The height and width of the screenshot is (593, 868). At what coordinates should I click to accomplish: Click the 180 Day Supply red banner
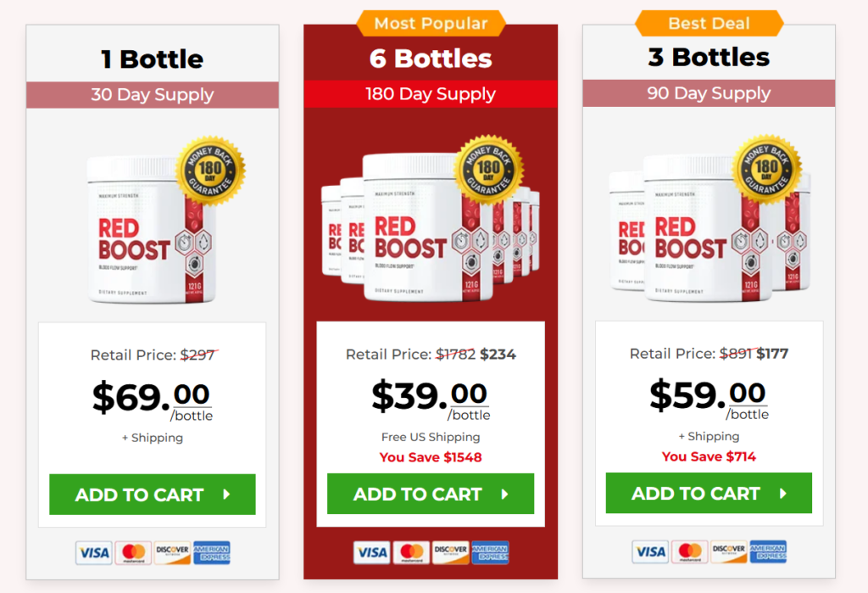pyautogui.click(x=431, y=94)
